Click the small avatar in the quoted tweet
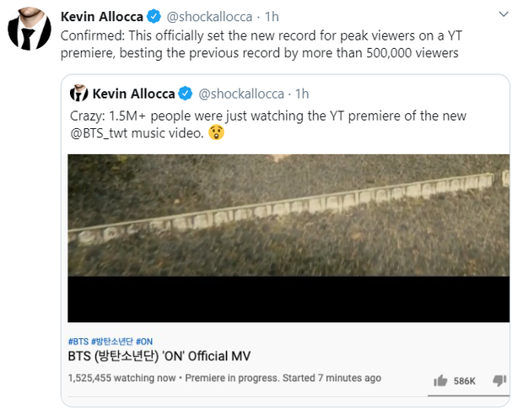The height and width of the screenshot is (420, 523). 78,93
